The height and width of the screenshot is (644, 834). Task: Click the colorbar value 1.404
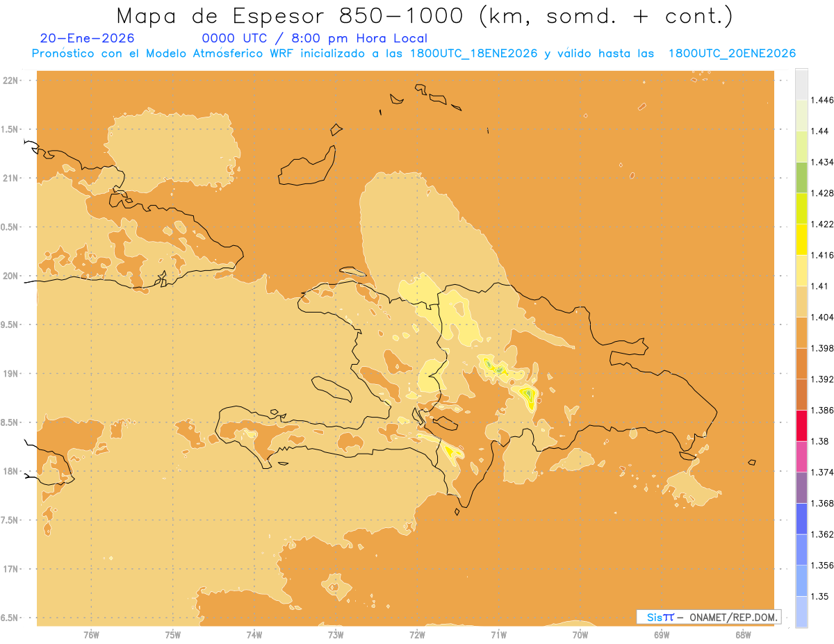click(823, 317)
